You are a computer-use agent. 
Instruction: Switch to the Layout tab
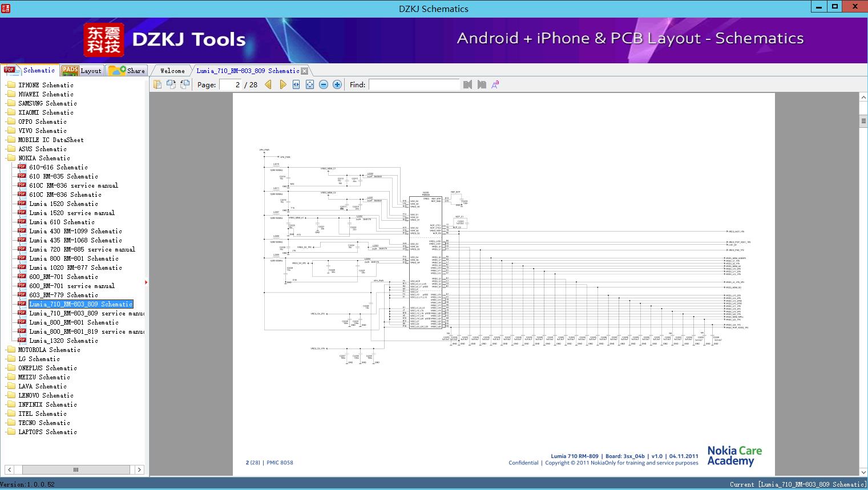pos(82,71)
